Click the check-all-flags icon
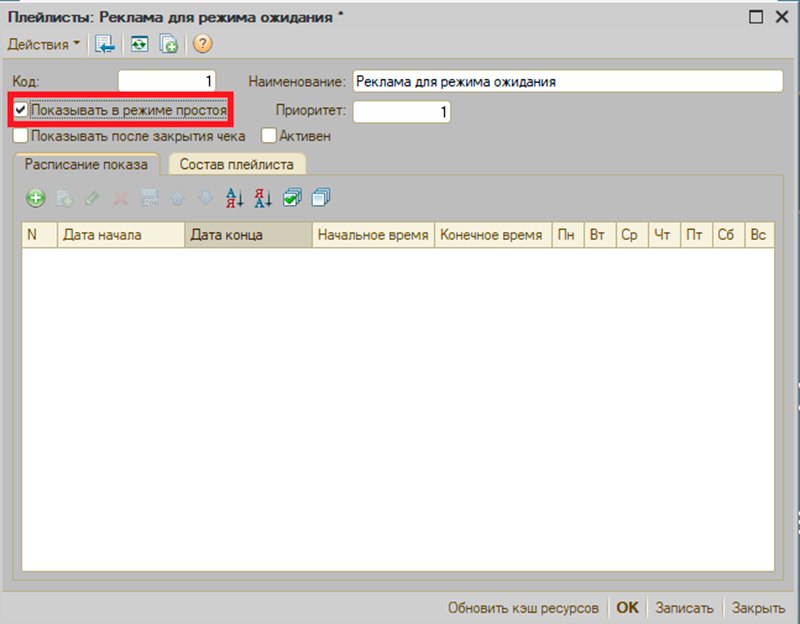The width and height of the screenshot is (800, 624). click(x=292, y=197)
